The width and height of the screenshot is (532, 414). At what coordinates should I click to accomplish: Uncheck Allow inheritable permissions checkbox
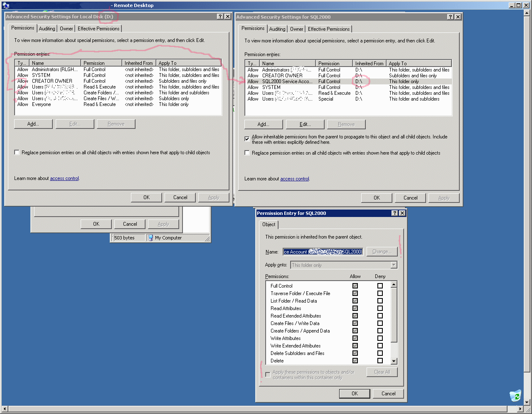click(247, 138)
